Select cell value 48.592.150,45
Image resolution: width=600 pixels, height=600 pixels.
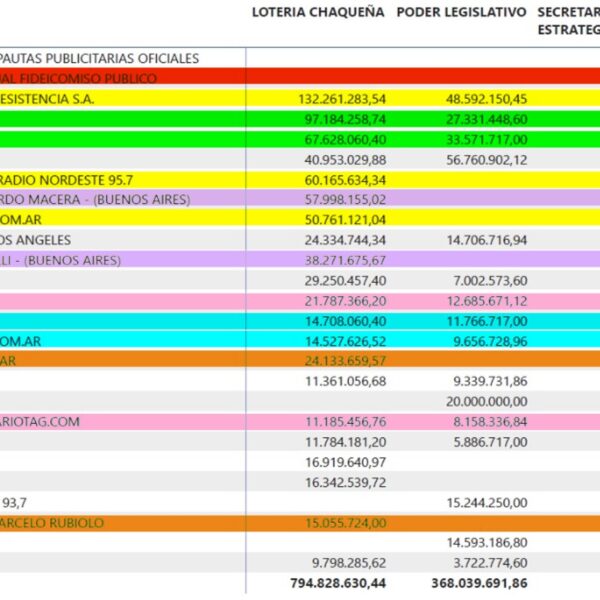[487, 99]
